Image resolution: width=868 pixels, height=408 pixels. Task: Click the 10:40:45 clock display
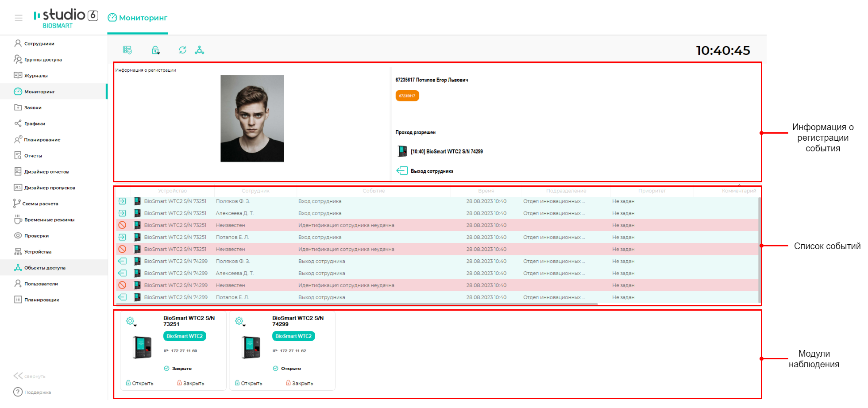click(x=723, y=50)
